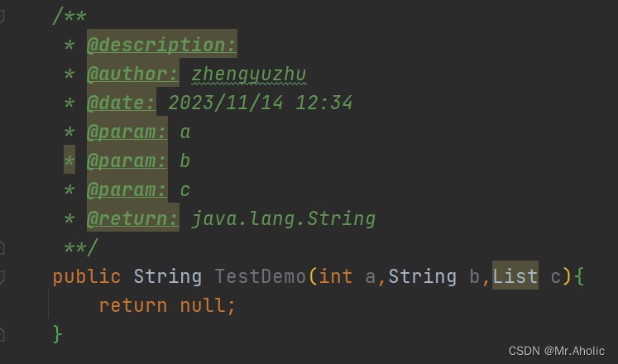The image size is (618, 364).
Task: Click the first @param: tag for a
Action: click(x=127, y=132)
